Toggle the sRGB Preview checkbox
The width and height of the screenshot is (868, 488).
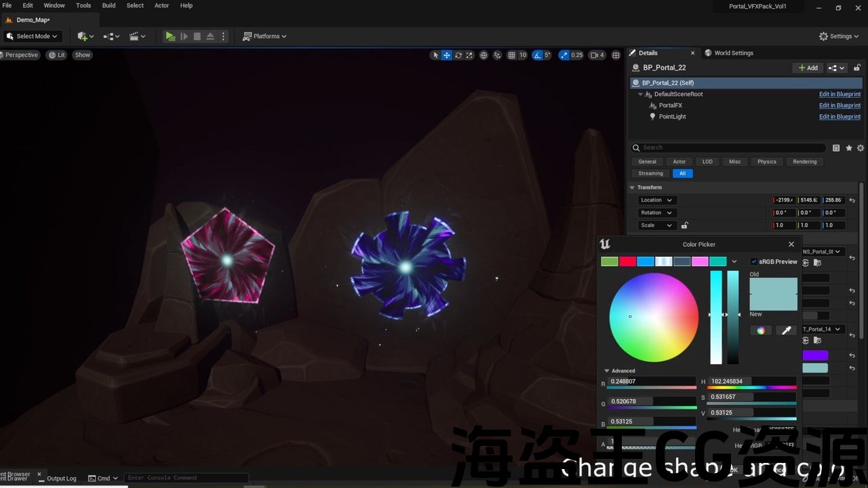pyautogui.click(x=754, y=262)
